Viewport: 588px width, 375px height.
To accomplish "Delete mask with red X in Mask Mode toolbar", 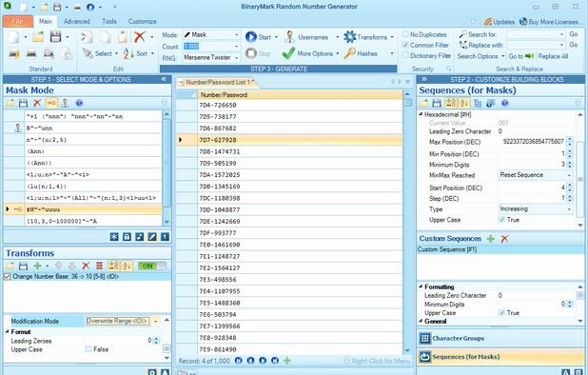I will 37,103.
